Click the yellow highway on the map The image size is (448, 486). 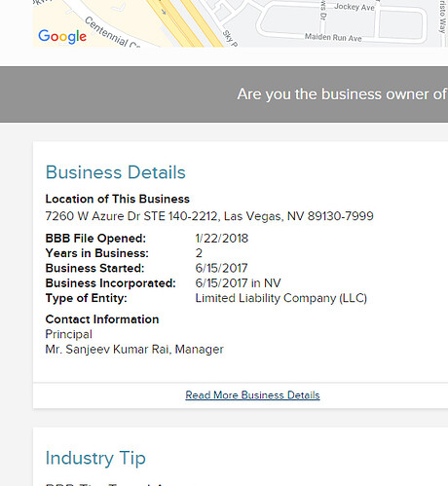pyautogui.click(x=183, y=22)
